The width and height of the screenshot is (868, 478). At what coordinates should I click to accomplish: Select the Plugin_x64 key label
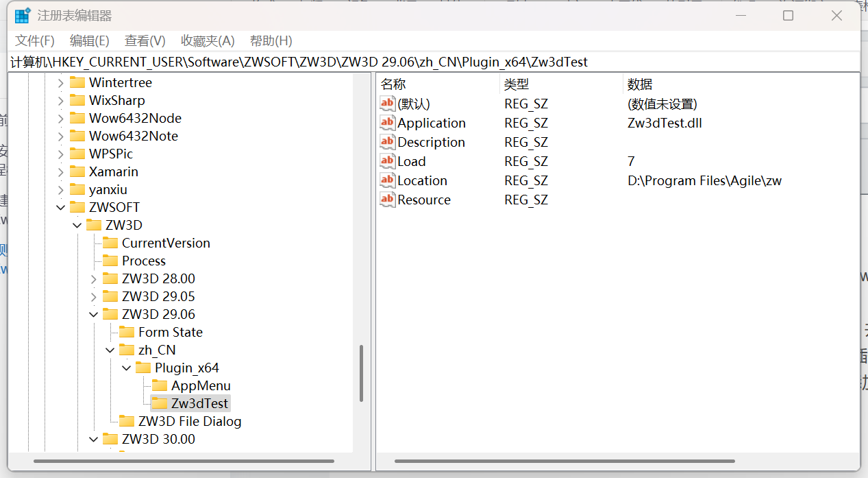click(x=187, y=368)
